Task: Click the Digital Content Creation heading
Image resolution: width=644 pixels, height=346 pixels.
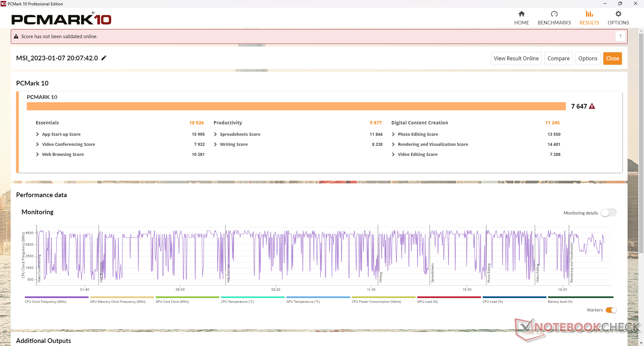Action: (x=420, y=123)
